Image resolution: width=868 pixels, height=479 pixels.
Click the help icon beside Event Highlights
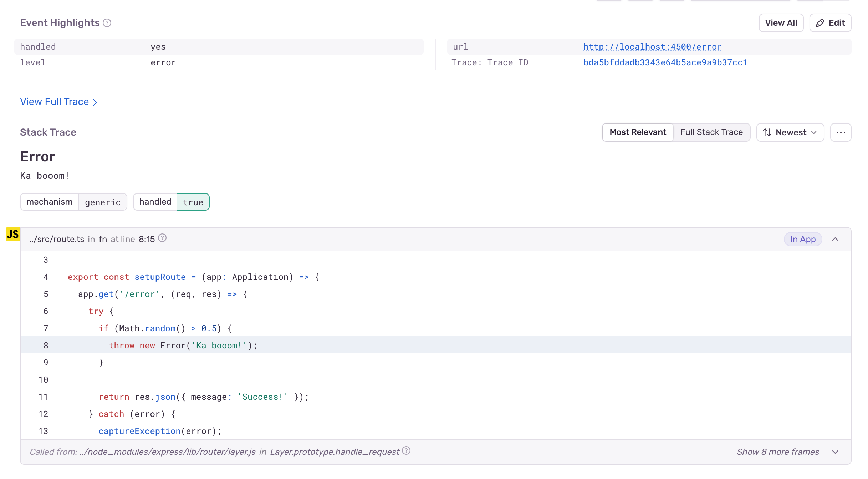point(106,23)
